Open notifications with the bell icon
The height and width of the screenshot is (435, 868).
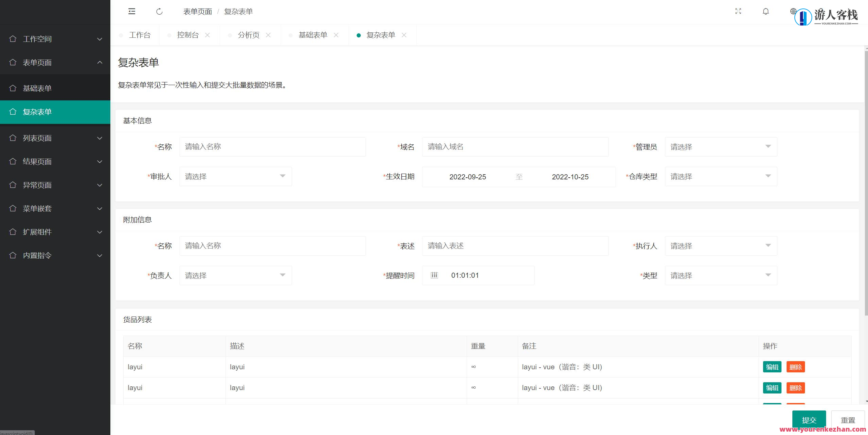tap(765, 11)
